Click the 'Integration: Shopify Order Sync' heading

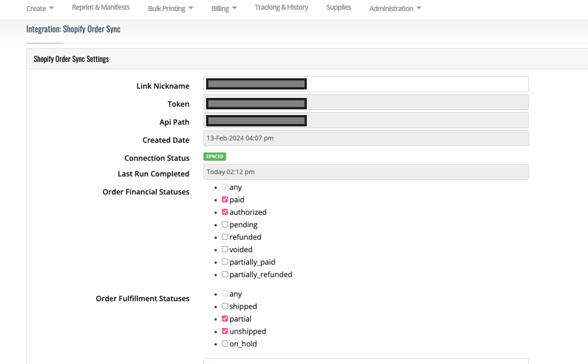[73, 29]
